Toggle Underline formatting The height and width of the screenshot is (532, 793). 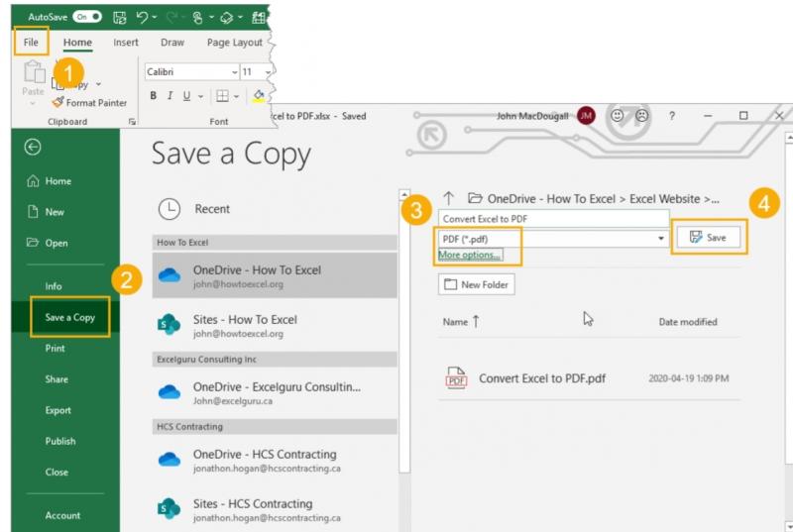pos(186,95)
